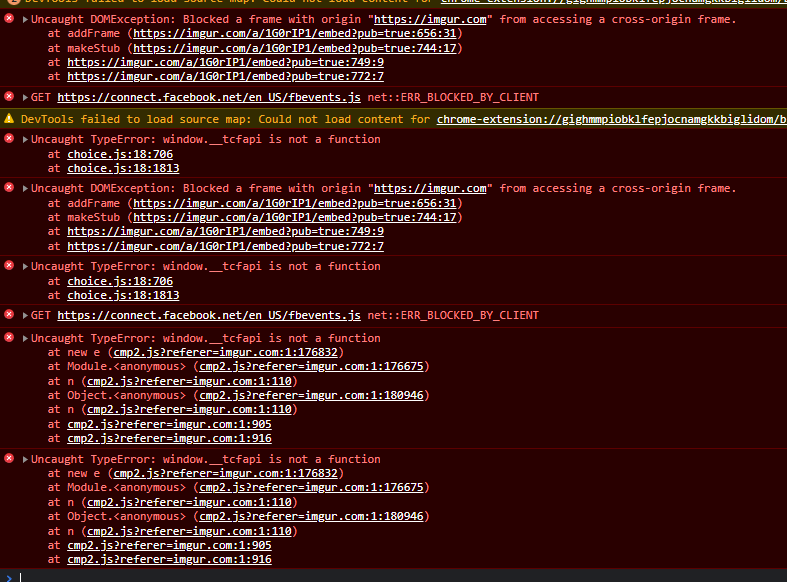The height and width of the screenshot is (582, 787).
Task: Click error icon beside the second fbevents.js GET
Action: click(x=9, y=315)
